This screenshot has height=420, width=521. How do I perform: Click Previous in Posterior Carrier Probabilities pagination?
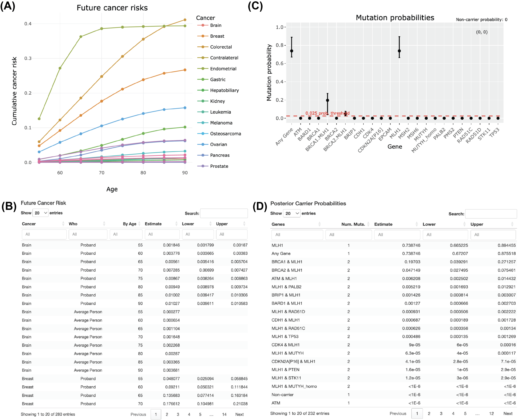[398, 414]
